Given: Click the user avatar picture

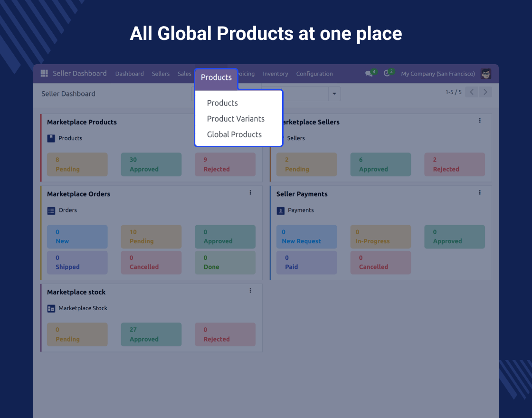Looking at the screenshot, I should 486,74.
